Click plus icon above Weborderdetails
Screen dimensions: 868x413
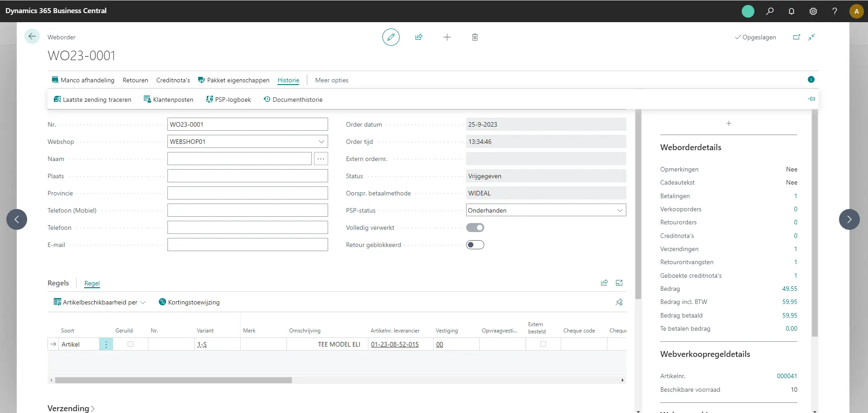(729, 123)
